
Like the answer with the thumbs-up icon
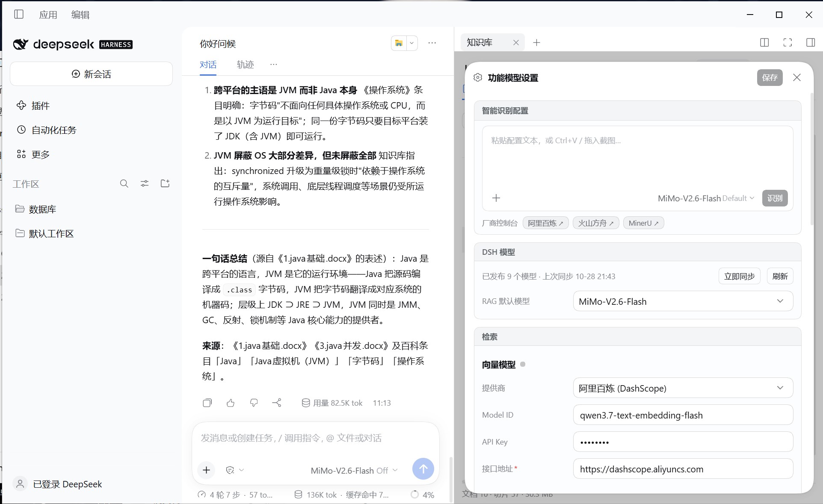(231, 403)
